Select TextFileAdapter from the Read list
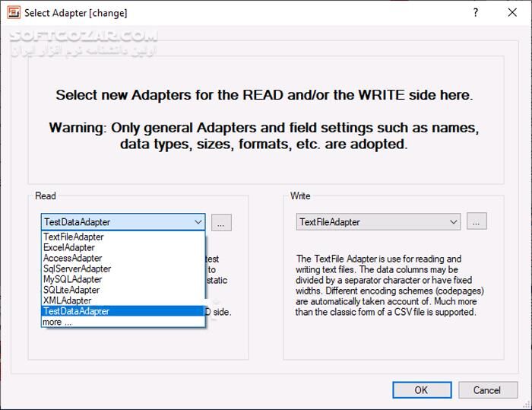This screenshot has height=410, width=532. [x=74, y=237]
